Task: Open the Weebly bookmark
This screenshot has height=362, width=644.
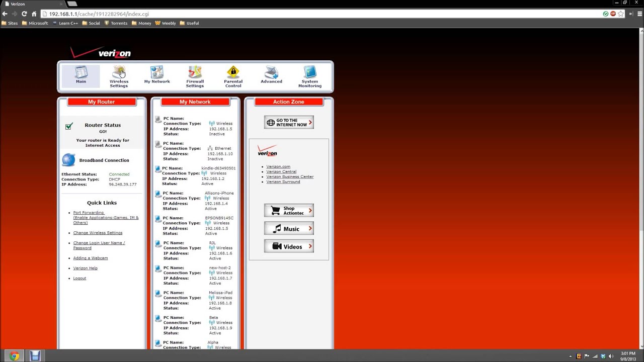Action: 166,23
